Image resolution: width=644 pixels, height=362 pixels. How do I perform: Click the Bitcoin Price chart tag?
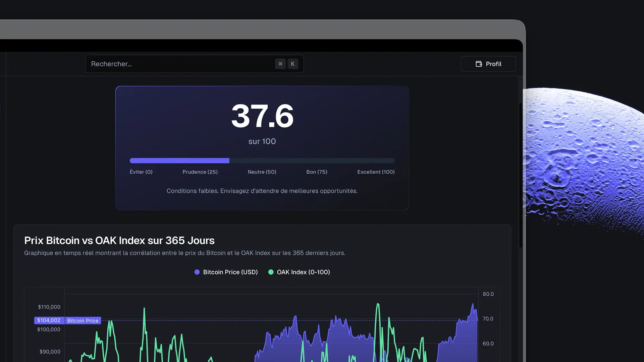83,320
